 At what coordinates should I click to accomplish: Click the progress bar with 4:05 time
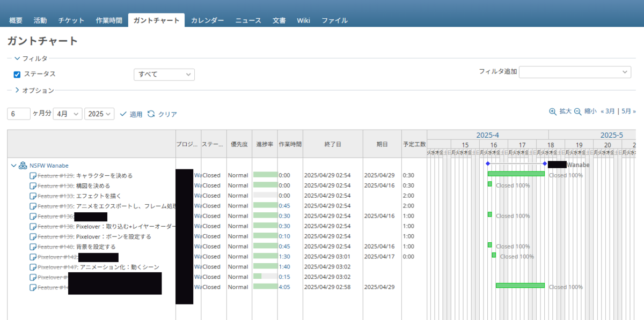(265, 287)
